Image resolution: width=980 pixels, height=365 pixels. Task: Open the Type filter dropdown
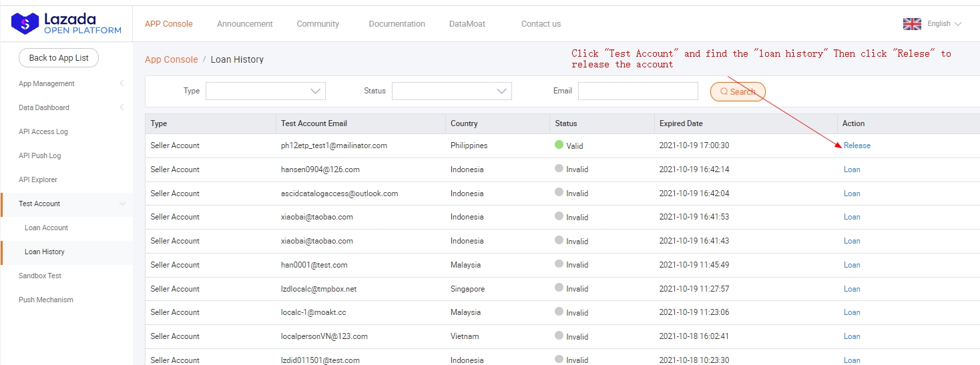point(265,91)
